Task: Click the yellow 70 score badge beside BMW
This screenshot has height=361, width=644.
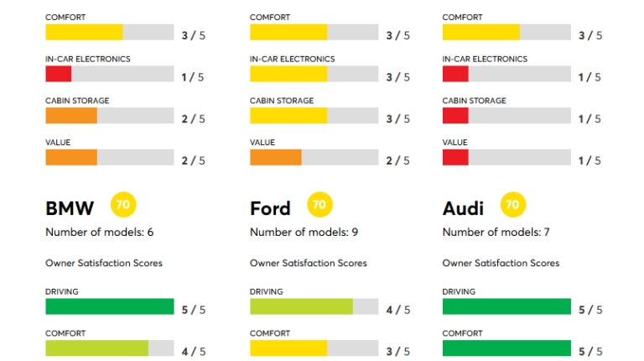Action: (x=123, y=204)
